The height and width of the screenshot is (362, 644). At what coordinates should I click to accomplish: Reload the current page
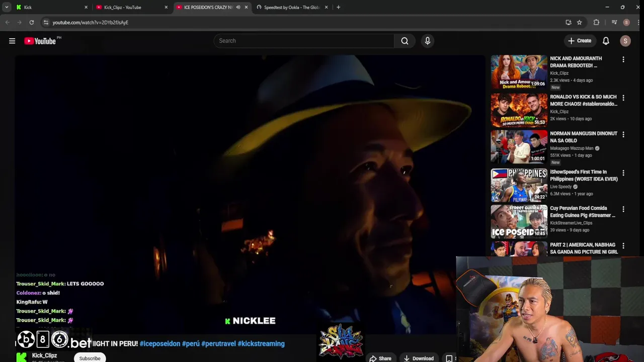coord(31,22)
